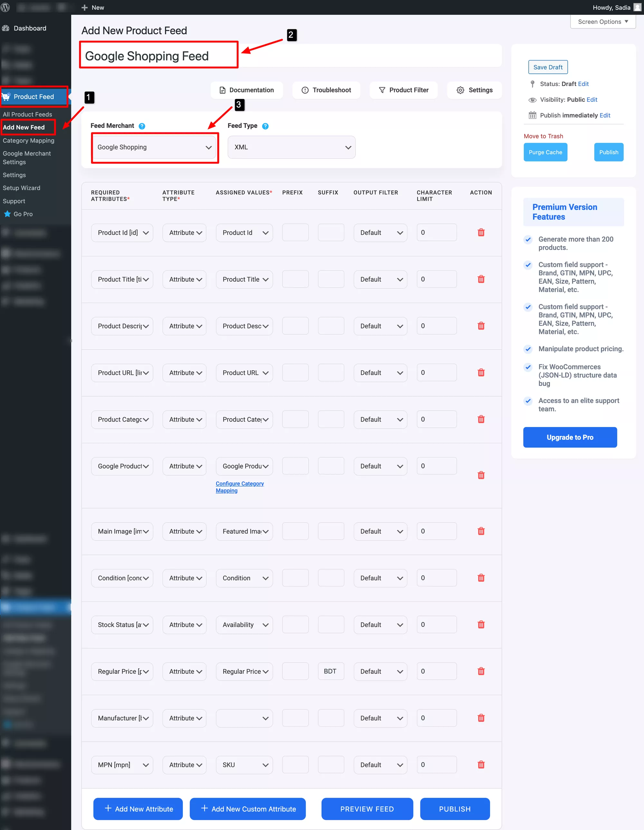The height and width of the screenshot is (830, 644).
Task: Expand the Feed Merchant dropdown
Action: click(153, 147)
